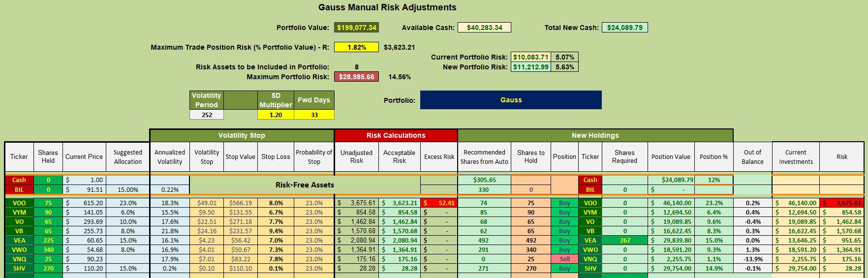Select the red Cash ticker cell in first column
Viewport: 868px width, 278px height.
point(19,180)
